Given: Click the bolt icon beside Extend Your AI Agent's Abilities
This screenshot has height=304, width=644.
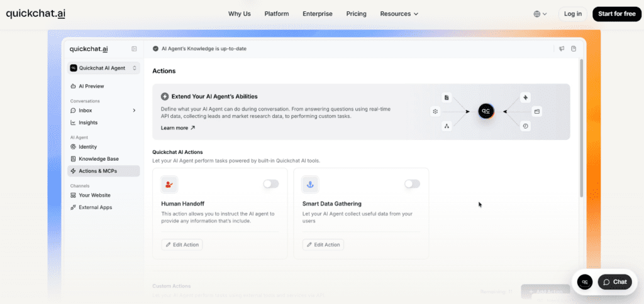Looking at the screenshot, I should click(x=165, y=96).
